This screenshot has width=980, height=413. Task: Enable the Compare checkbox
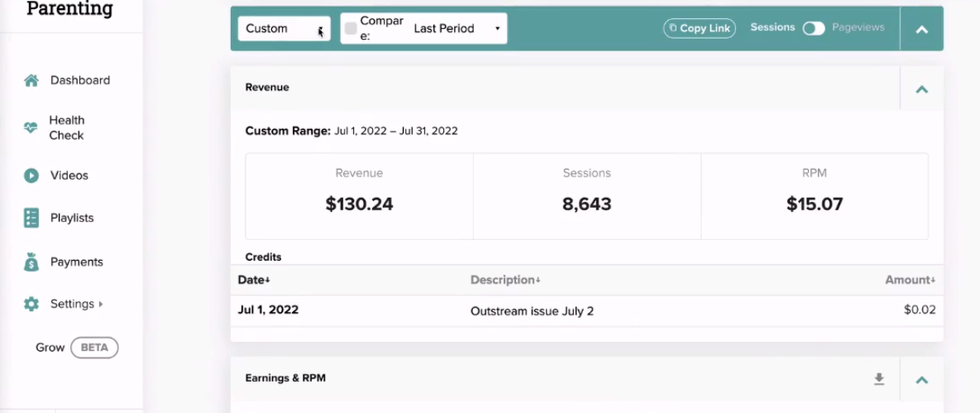[x=351, y=28]
